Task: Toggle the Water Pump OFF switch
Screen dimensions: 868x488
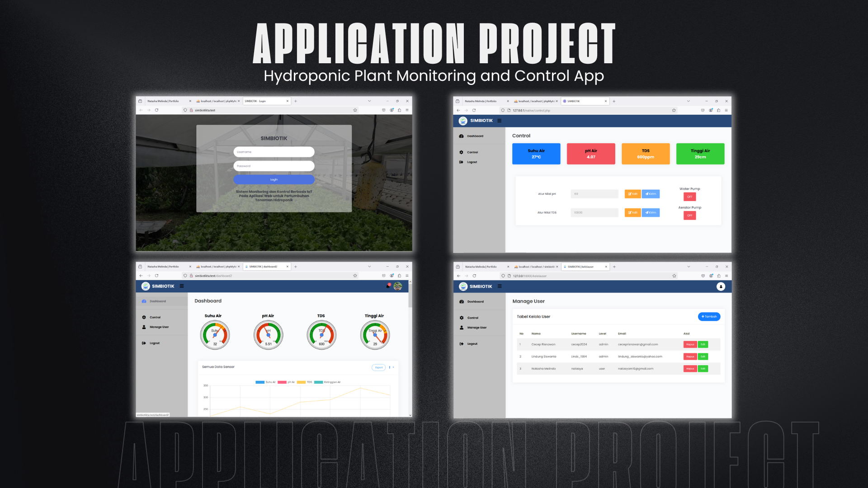Action: (689, 197)
